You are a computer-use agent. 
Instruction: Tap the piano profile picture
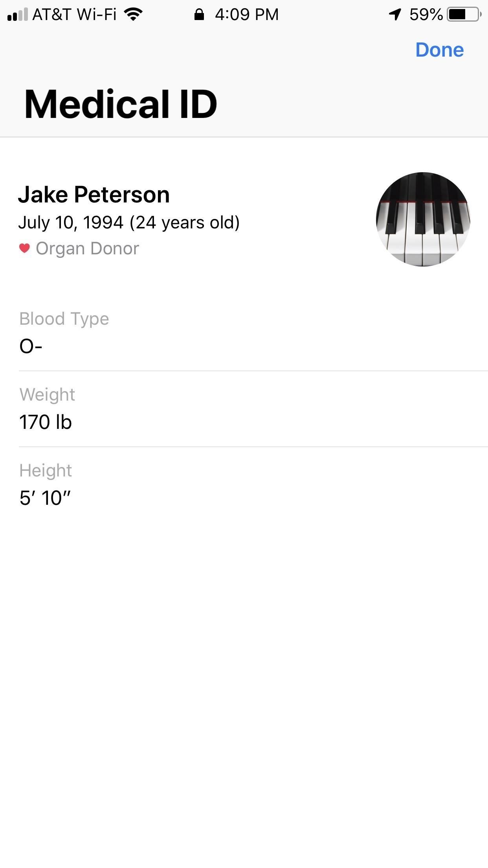click(x=423, y=219)
